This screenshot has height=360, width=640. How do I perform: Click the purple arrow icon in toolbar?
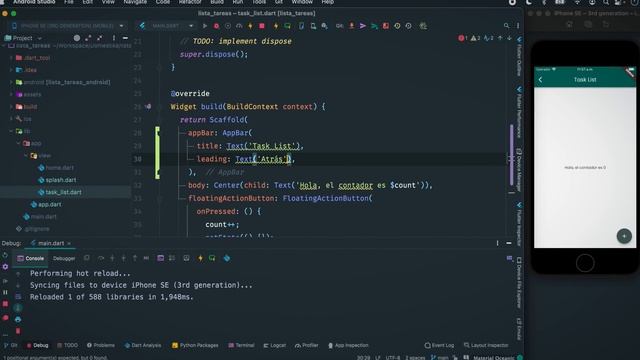(x=362, y=26)
